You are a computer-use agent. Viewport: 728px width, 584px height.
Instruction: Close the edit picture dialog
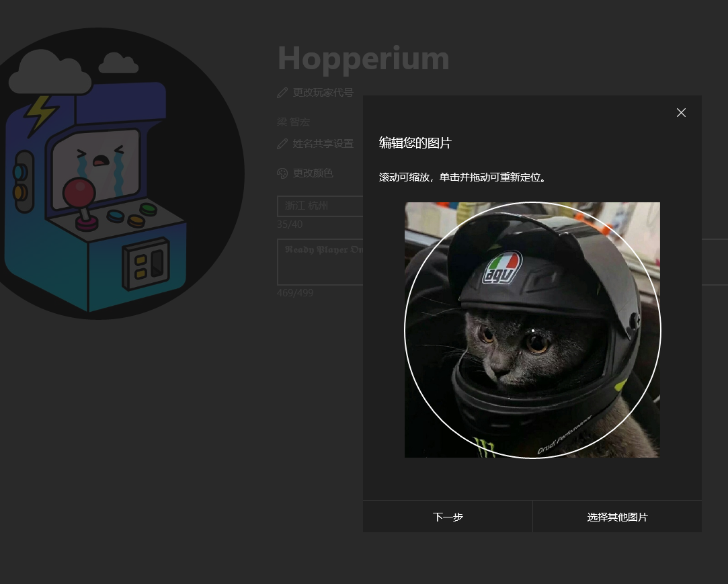681,113
